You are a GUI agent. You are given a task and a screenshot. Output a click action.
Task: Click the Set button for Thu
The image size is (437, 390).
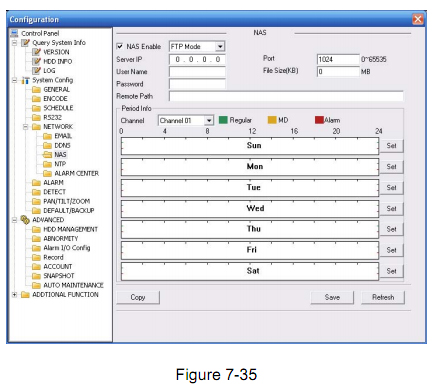point(391,229)
